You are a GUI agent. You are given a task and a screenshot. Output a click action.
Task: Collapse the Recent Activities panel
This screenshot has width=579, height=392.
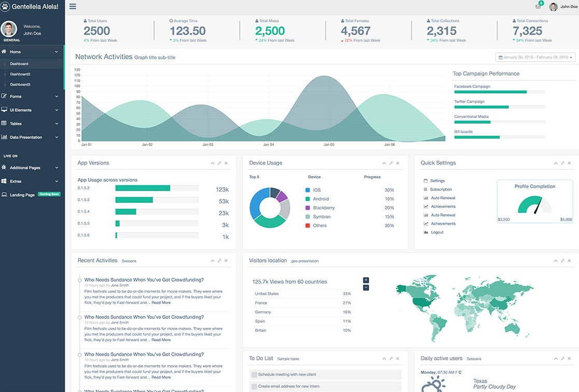(x=212, y=260)
